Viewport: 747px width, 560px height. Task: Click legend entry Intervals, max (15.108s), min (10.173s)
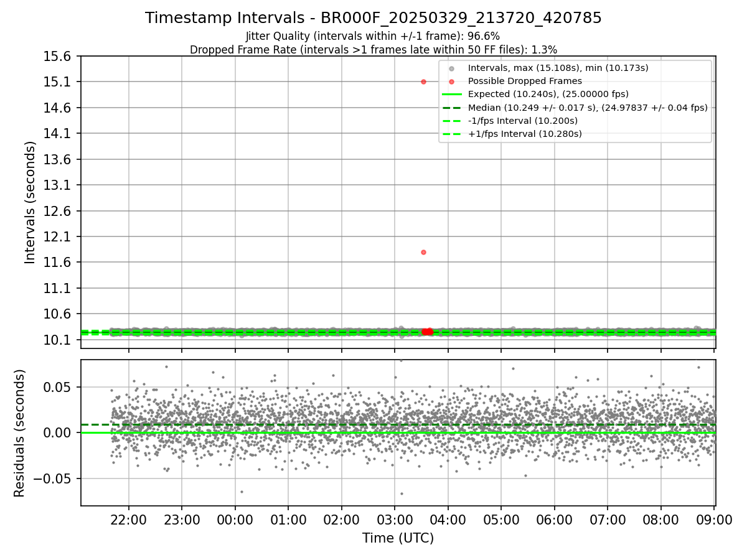click(558, 68)
